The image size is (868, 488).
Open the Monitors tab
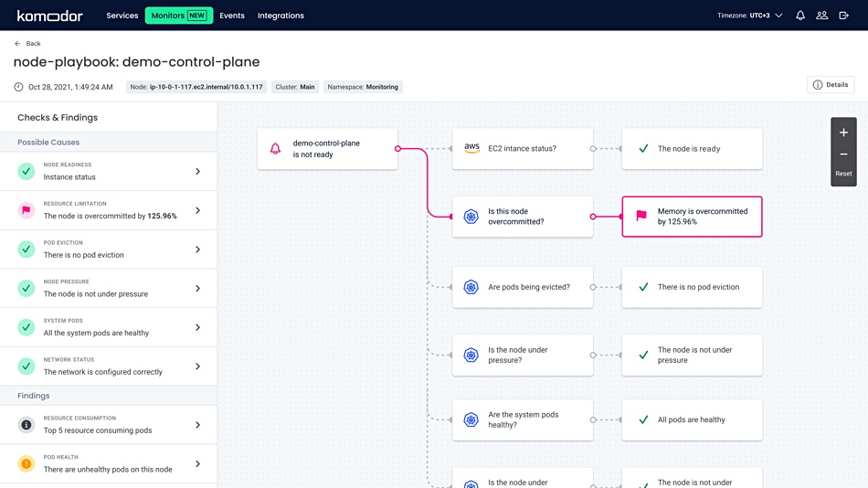point(179,16)
